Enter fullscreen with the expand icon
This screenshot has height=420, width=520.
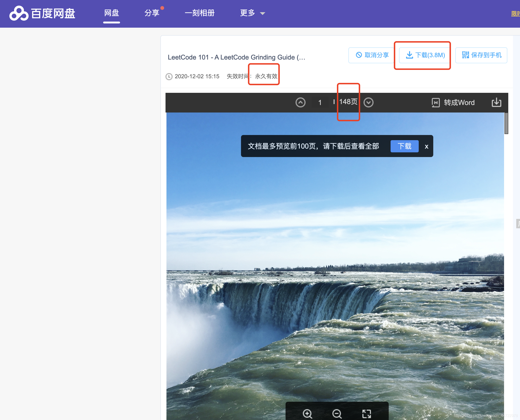click(366, 413)
